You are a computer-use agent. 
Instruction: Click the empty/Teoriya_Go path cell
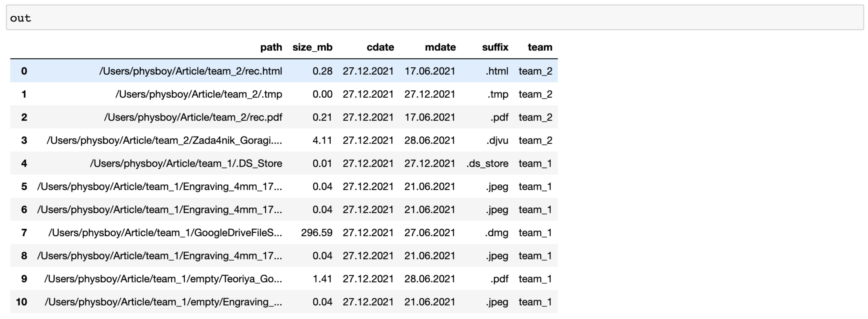163,279
